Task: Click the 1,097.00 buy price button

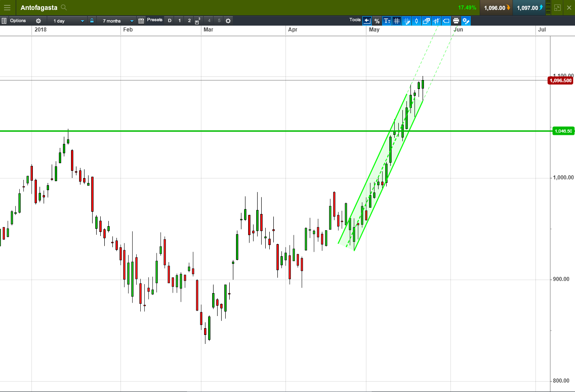Action: coord(530,8)
